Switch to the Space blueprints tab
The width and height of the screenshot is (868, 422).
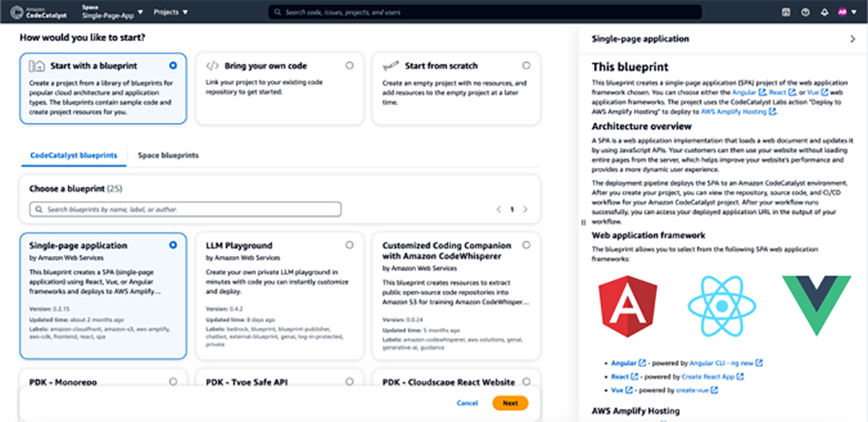coord(168,155)
